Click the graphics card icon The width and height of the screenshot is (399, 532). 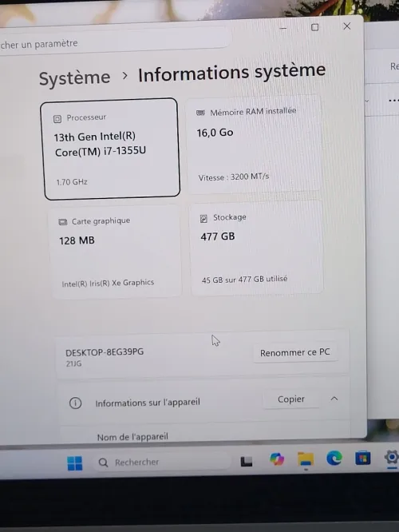[x=63, y=222]
